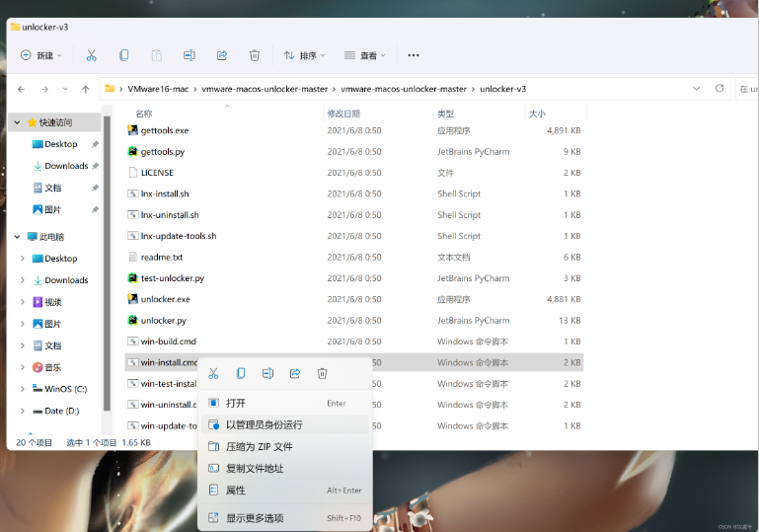Click the refresh button beside the address bar

point(720,89)
